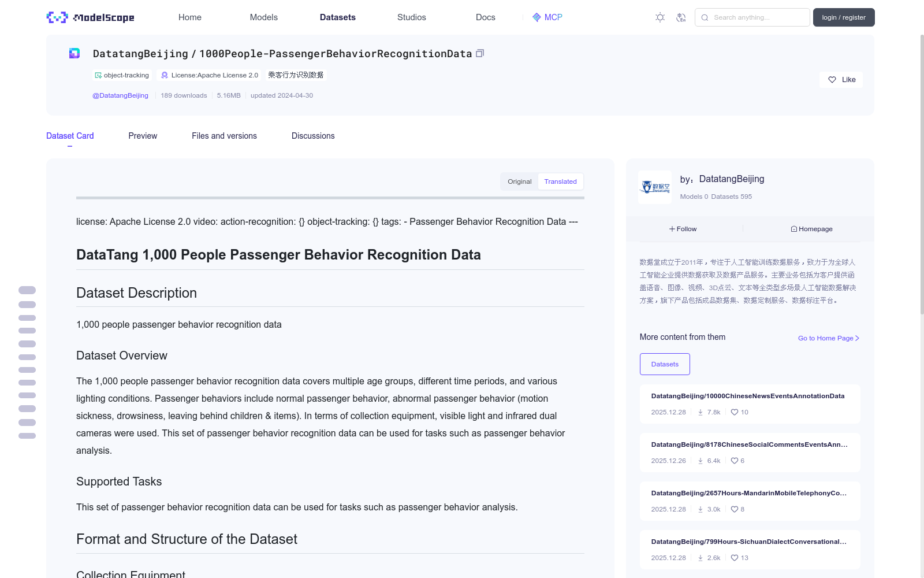Click download icon on 10000ChineseNewsEvents card
Viewport: 924px width, 578px height.
[701, 412]
